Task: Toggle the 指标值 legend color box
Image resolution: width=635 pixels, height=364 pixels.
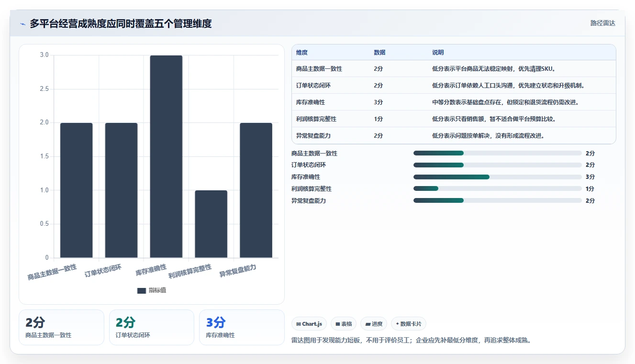Action: pos(142,290)
